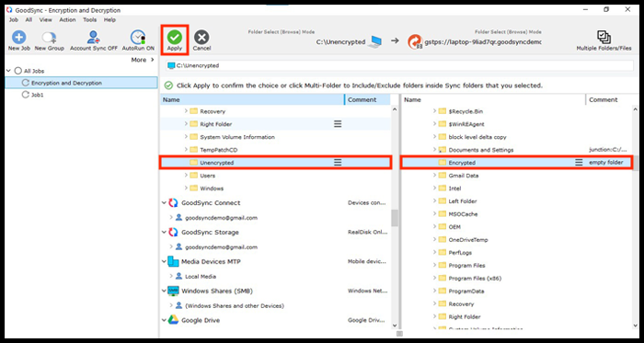Open hamburger menu on Unencrypted row
644x343 pixels.
tap(338, 163)
